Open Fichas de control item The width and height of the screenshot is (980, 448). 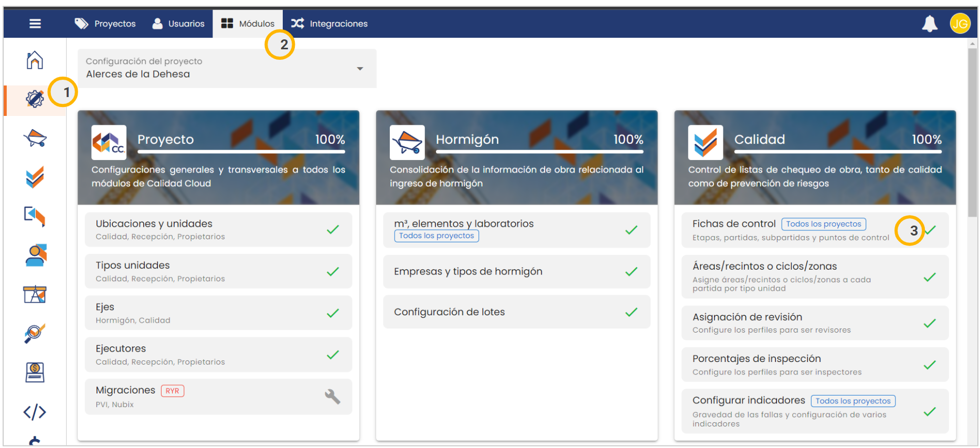pos(815,230)
